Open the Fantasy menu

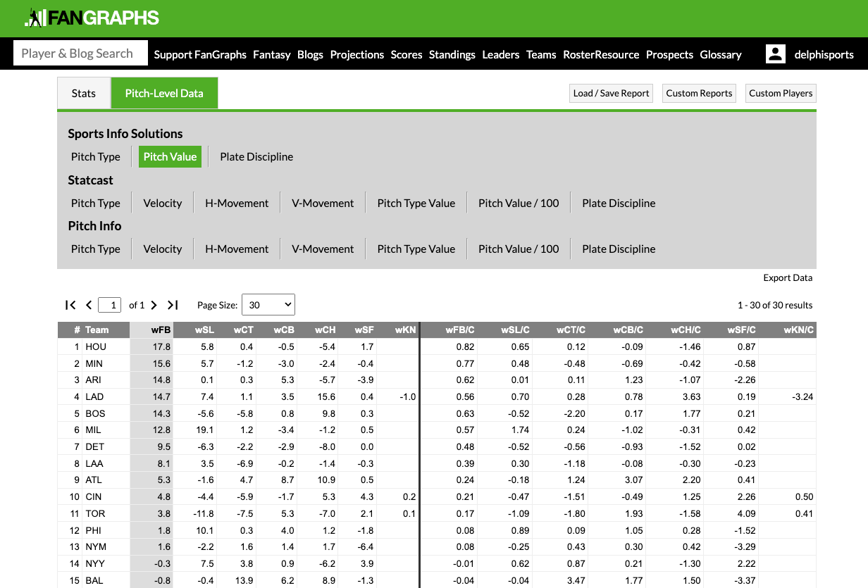coord(272,54)
